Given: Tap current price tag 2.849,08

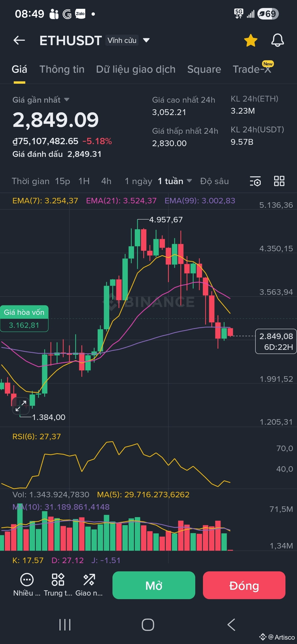Looking at the screenshot, I should pos(276,341).
